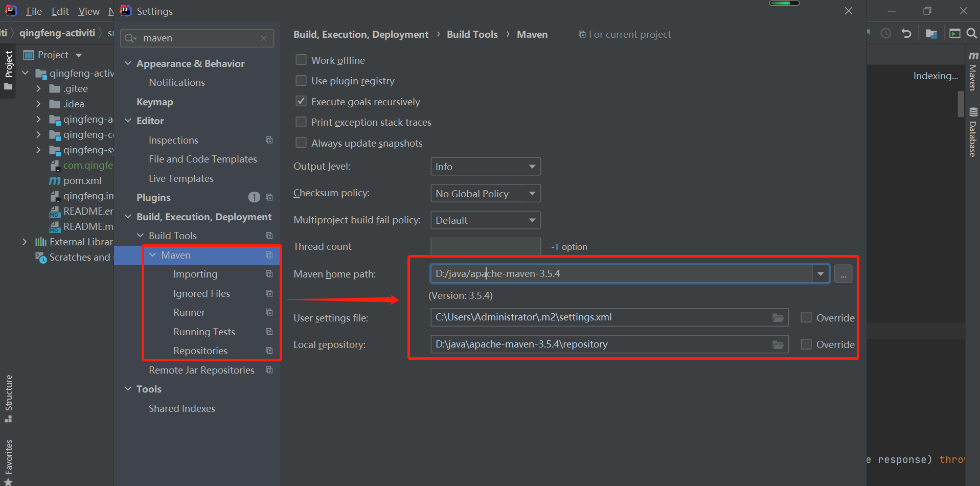
Task: Open the Maven home path dropdown arrow
Action: [x=821, y=274]
